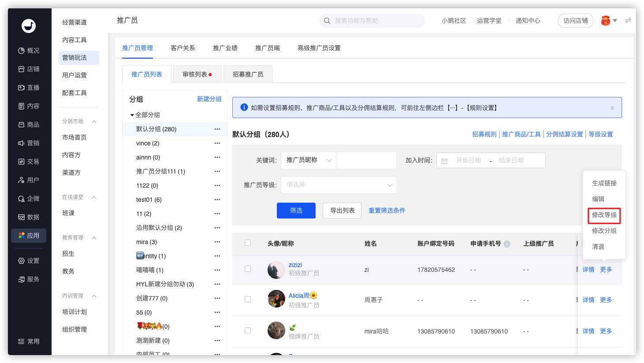Open the 招募规则 link
Viewport: 644px width, 363px height.
coord(484,134)
